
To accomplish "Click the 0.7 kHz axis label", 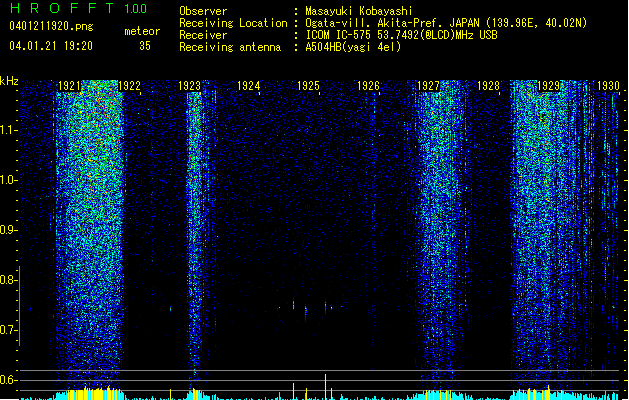I will [8, 330].
